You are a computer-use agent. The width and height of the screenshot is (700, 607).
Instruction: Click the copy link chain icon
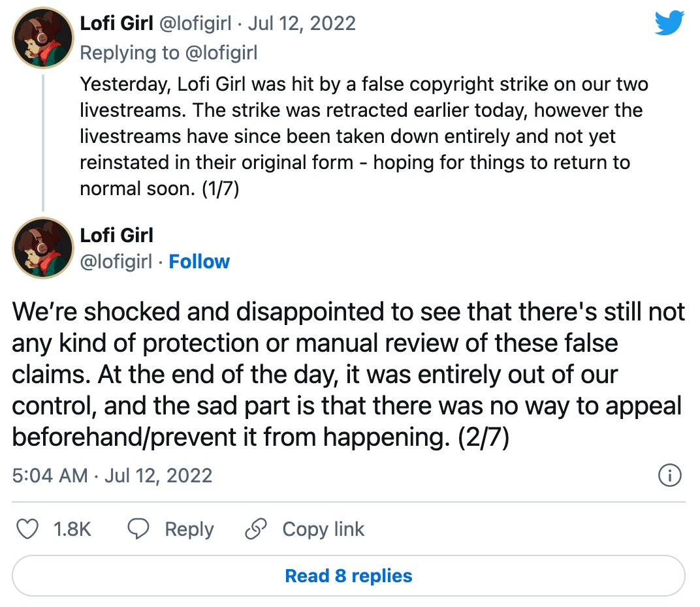[256, 529]
